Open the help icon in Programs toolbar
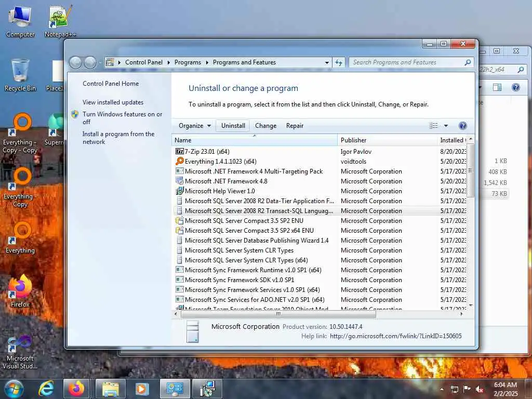The height and width of the screenshot is (399, 532). click(462, 126)
